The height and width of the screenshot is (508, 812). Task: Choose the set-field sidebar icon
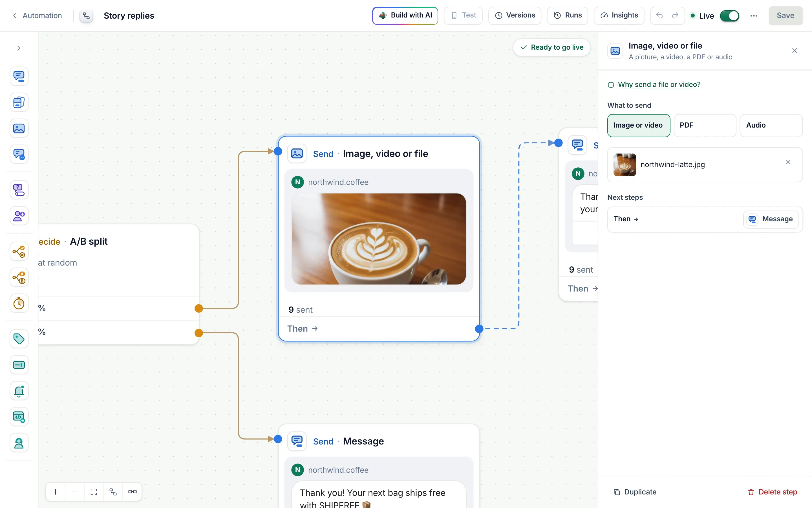19,365
